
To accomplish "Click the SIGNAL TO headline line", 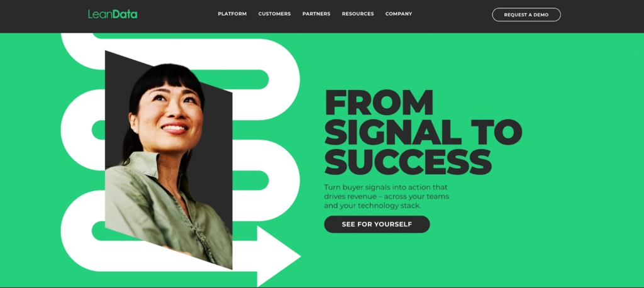I will coord(423,132).
